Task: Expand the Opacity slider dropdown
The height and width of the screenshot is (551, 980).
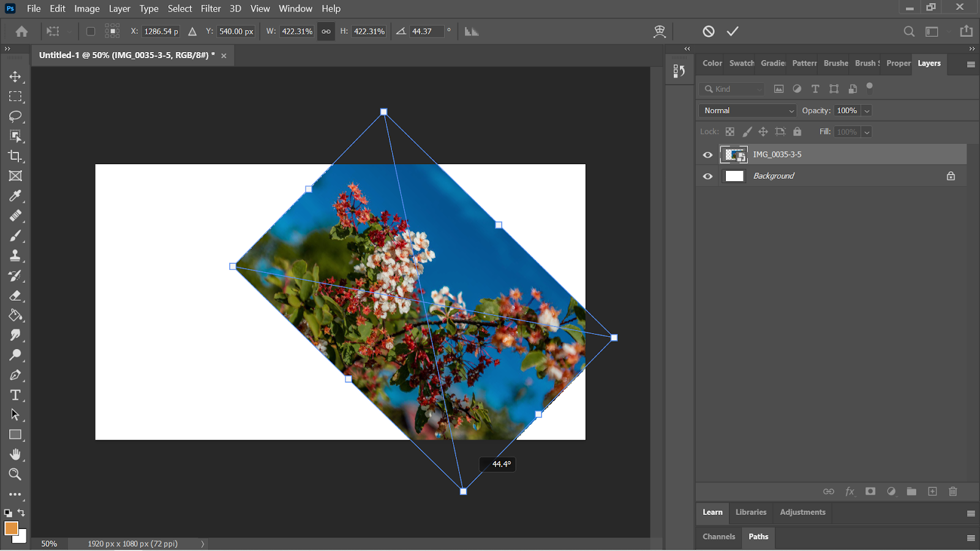Action: tap(867, 111)
